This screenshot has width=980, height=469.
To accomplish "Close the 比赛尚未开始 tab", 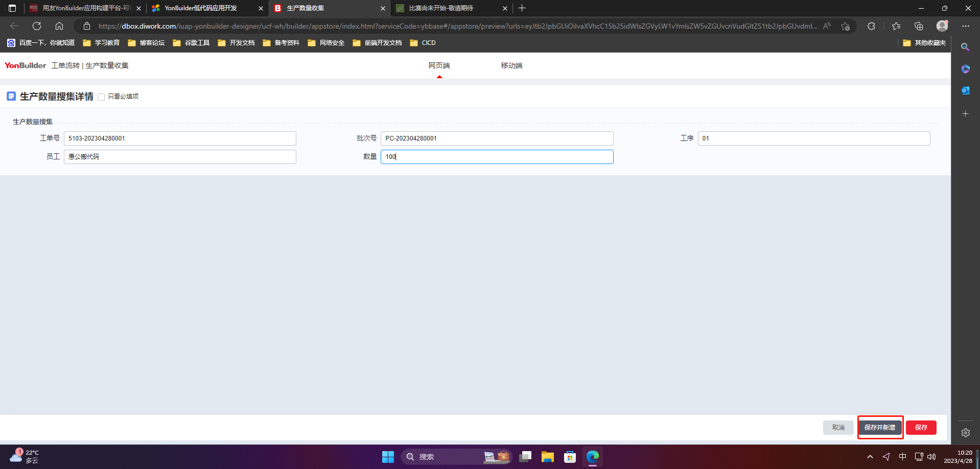I will [x=505, y=8].
